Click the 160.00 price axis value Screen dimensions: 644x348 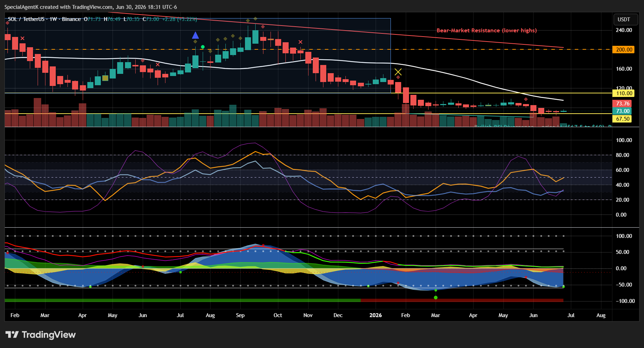click(x=624, y=69)
